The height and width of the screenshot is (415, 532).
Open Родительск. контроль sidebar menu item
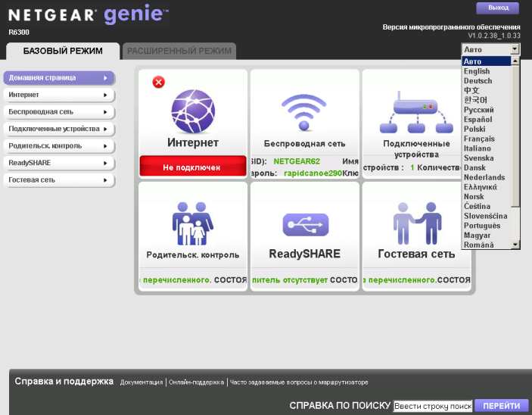(x=59, y=145)
